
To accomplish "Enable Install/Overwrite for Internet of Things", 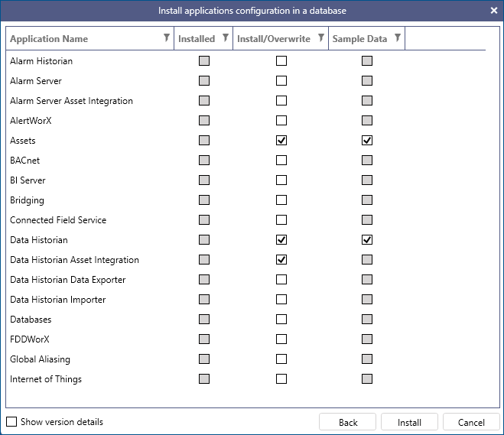I will tap(281, 379).
